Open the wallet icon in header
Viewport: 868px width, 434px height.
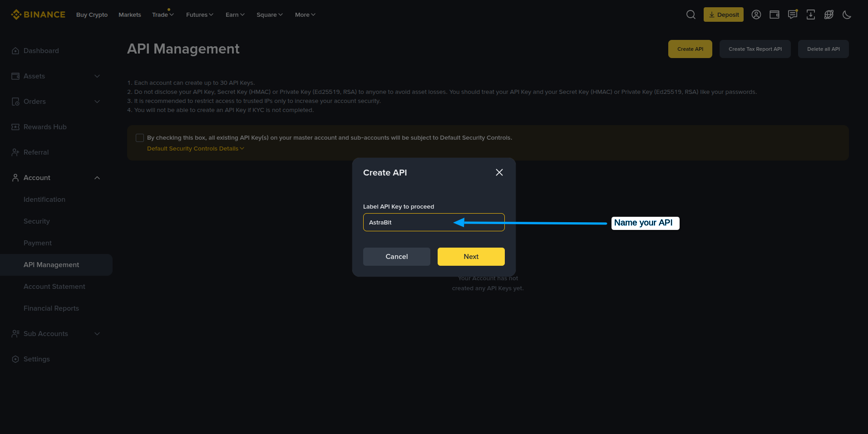tap(774, 15)
